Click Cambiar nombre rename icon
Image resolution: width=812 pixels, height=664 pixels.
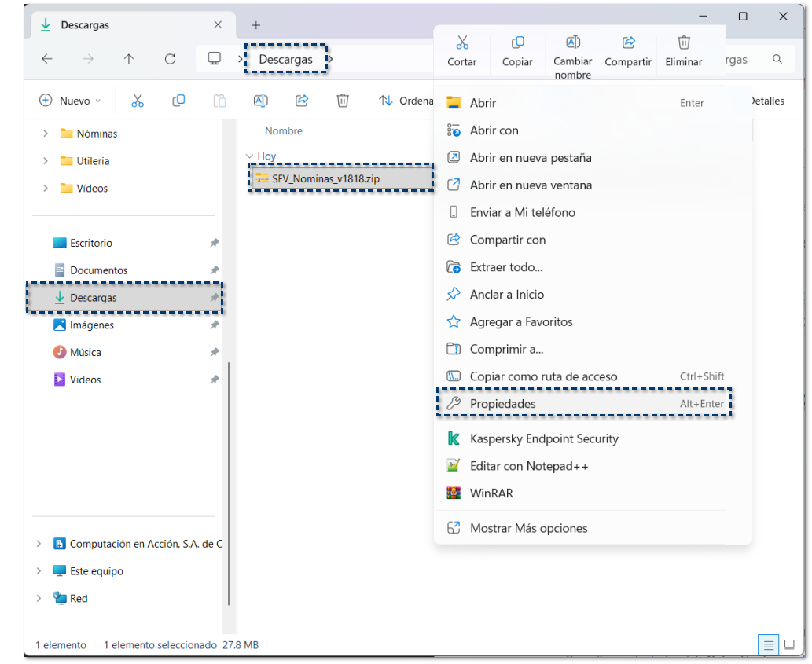pyautogui.click(x=573, y=43)
